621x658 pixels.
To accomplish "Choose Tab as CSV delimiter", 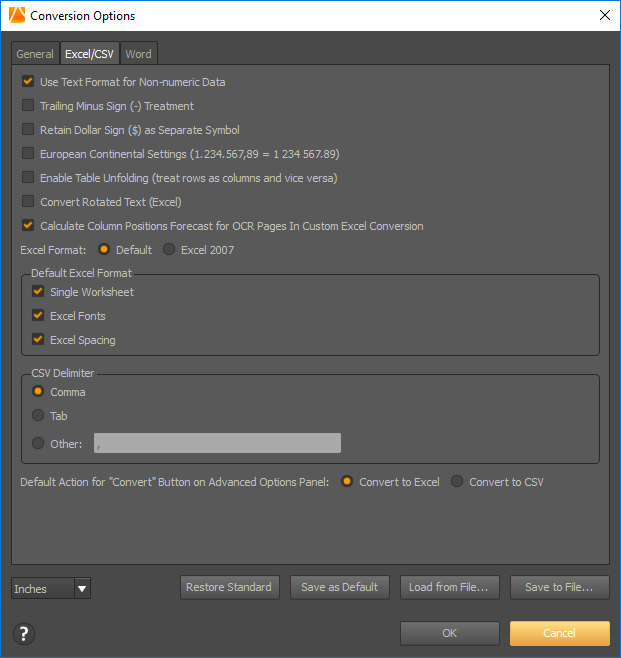I will coord(38,415).
